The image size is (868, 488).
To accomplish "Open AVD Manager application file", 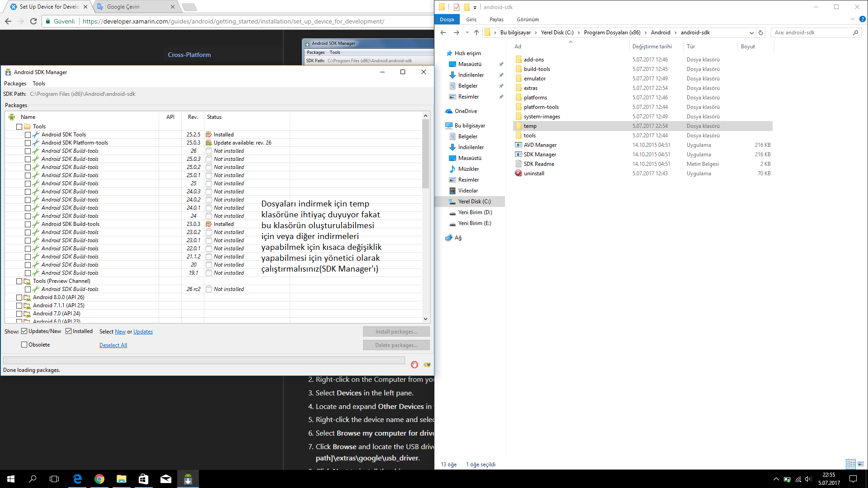I will (x=540, y=145).
